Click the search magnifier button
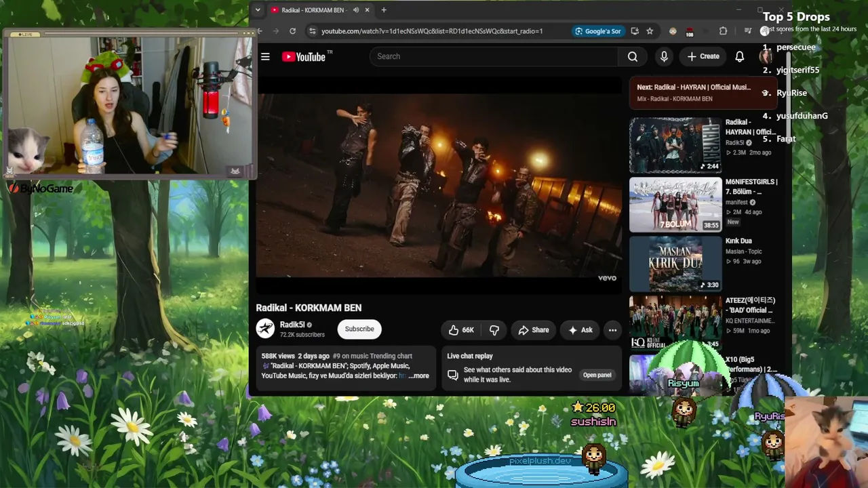This screenshot has height=488, width=868. [633, 56]
